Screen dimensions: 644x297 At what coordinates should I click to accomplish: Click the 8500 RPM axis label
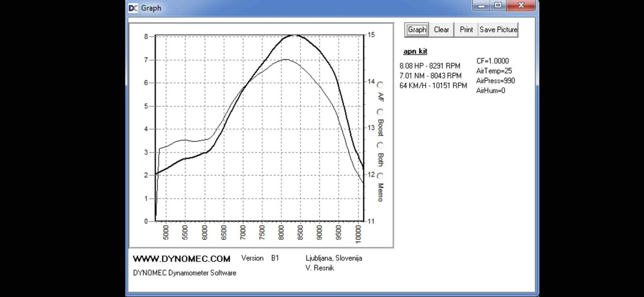click(x=300, y=232)
